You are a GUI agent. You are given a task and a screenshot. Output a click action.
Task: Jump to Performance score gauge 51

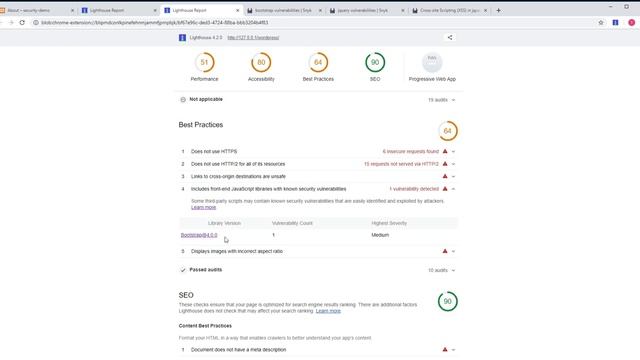click(204, 62)
